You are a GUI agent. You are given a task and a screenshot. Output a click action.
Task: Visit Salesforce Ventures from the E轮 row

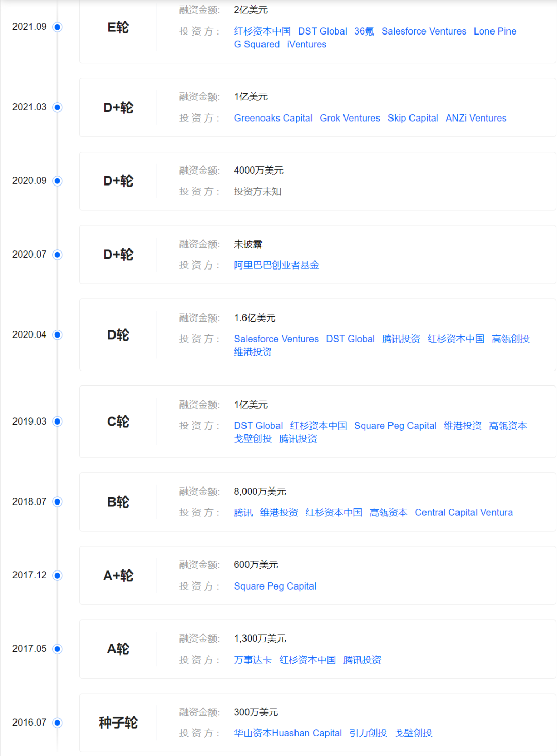click(423, 31)
